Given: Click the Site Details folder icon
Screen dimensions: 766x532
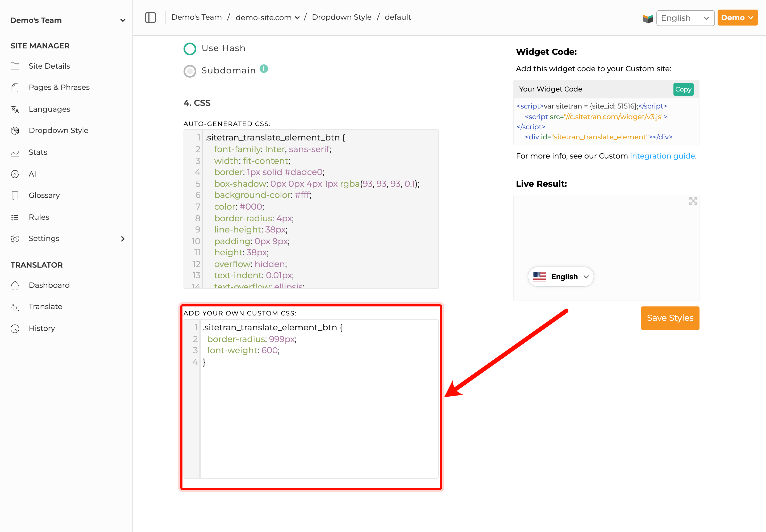Looking at the screenshot, I should [x=15, y=66].
